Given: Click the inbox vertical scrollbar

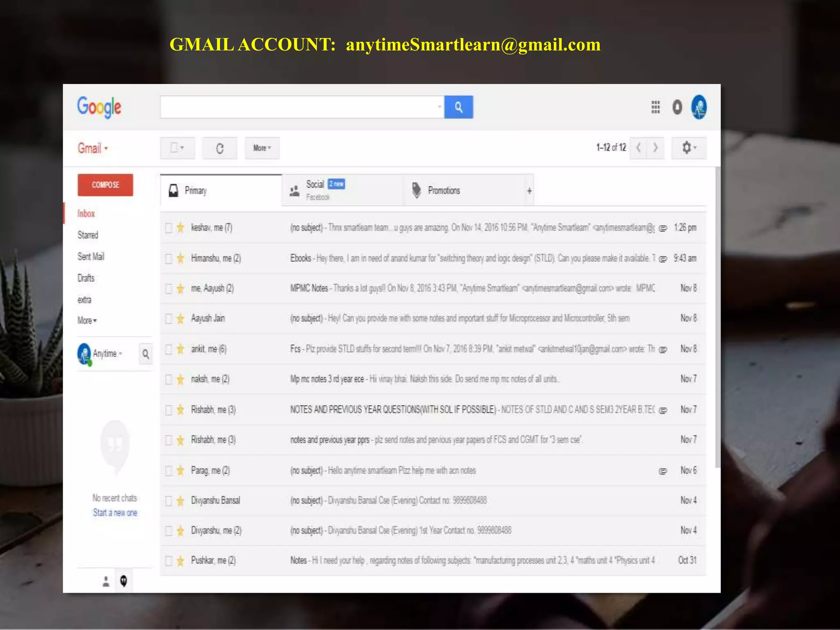Looking at the screenshot, I should click(718, 317).
